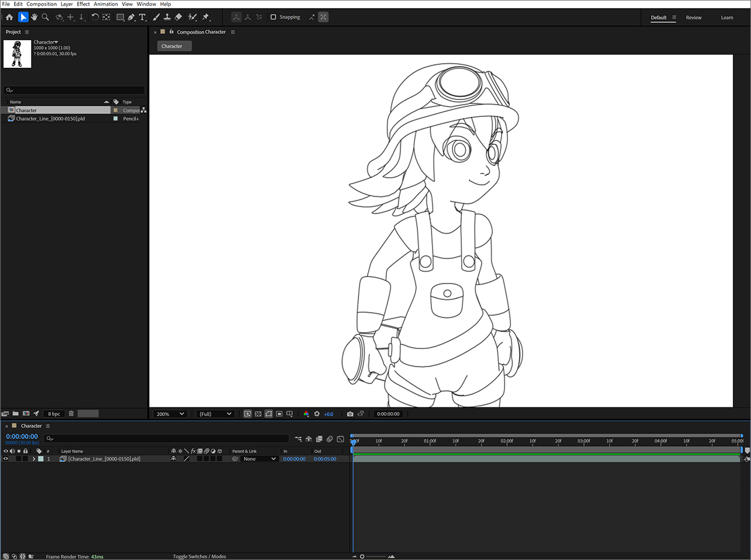Toggle the Motion Blur enable switch in timeline
The height and width of the screenshot is (560, 751).
tap(330, 439)
